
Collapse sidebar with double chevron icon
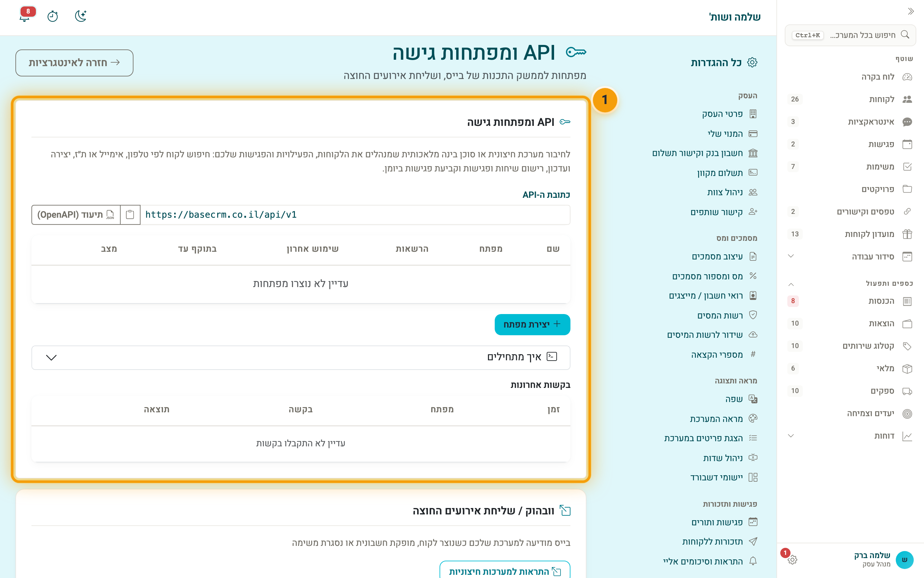(x=911, y=11)
